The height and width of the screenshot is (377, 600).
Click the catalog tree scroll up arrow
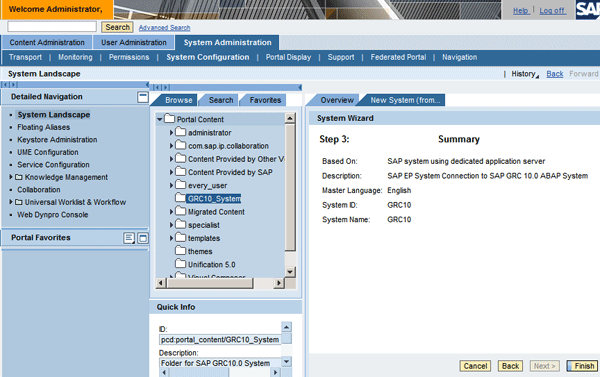tap(290, 118)
